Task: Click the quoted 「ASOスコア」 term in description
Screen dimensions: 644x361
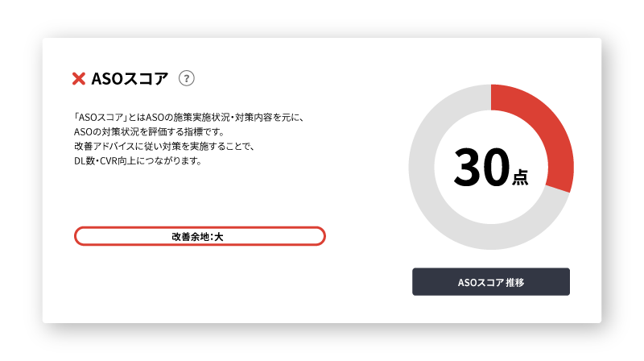Action: point(100,118)
